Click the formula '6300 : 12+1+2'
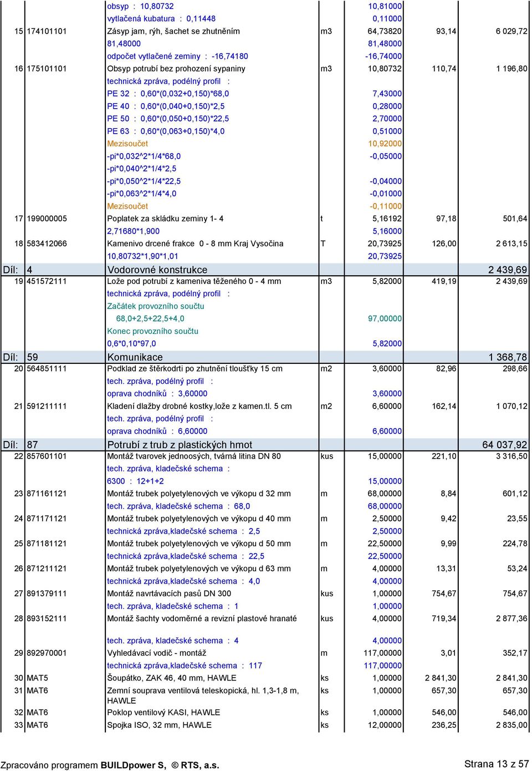Viewport: 532px width, 771px height. tap(135, 481)
